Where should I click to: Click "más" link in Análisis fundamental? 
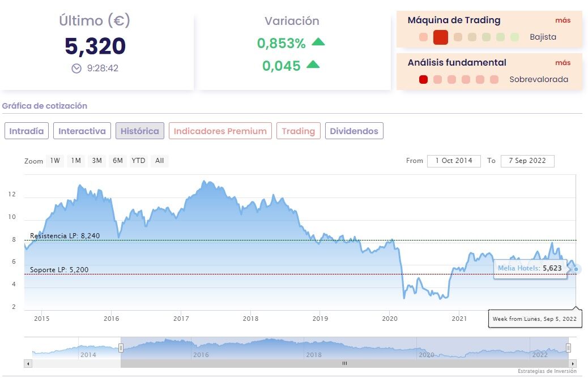563,63
